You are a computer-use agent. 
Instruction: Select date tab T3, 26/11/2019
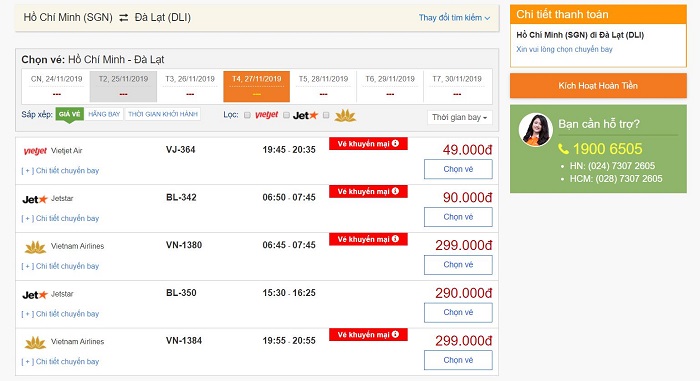(190, 86)
